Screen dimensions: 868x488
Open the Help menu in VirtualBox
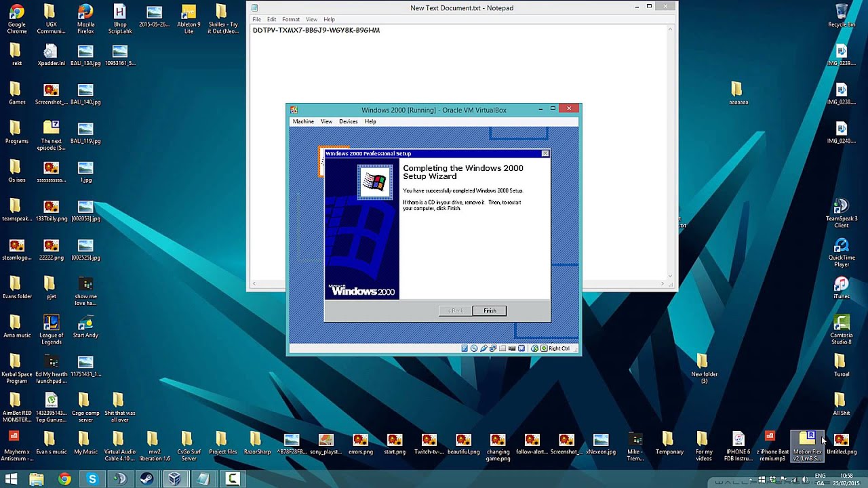[x=370, y=121]
